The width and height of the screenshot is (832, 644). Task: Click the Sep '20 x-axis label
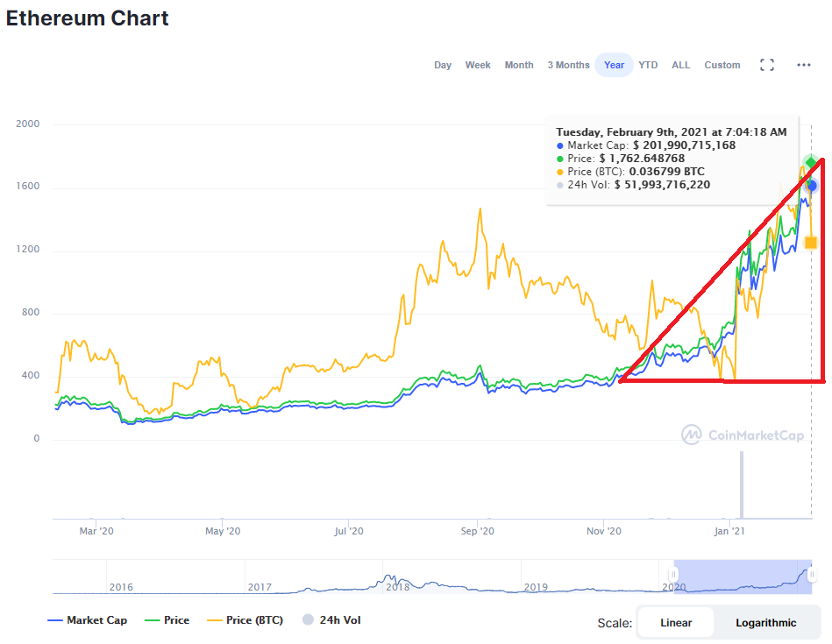point(477,531)
